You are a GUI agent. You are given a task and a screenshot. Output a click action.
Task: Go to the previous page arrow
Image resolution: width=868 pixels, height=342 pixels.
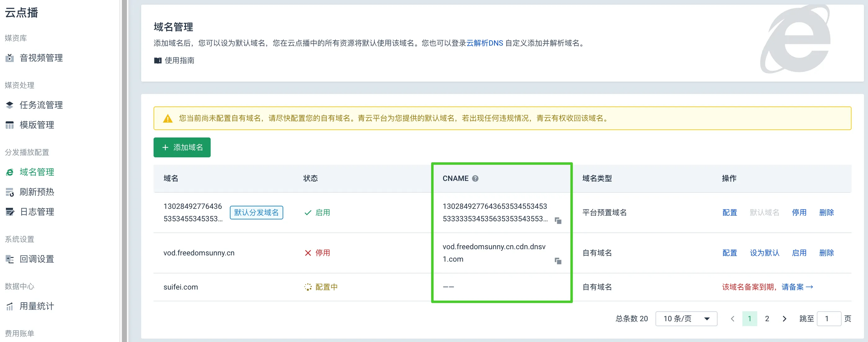click(732, 319)
